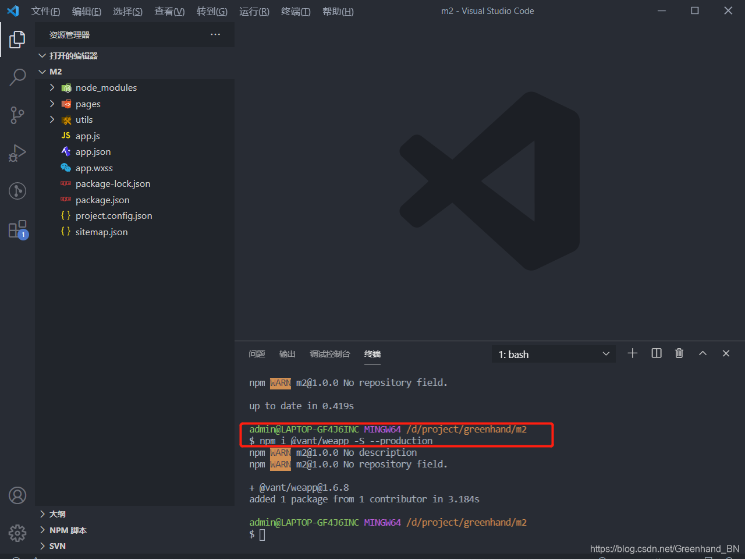Open the 终端(T) menu
The height and width of the screenshot is (560, 745).
click(296, 11)
